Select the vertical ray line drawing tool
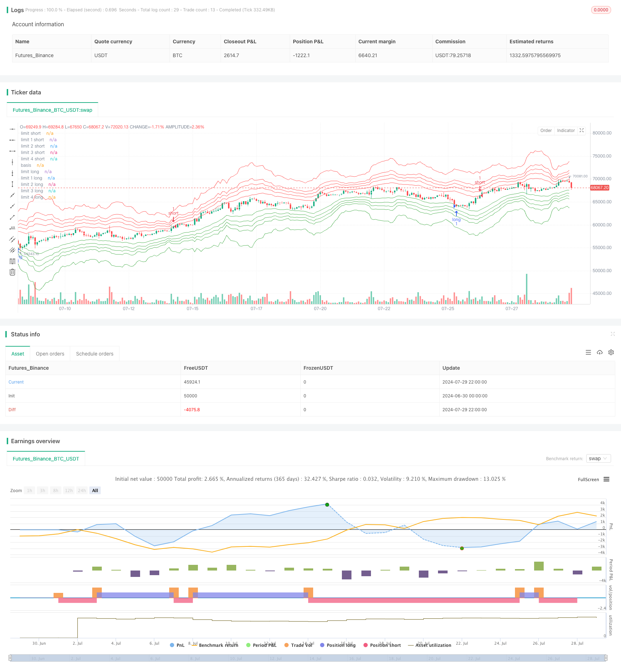This screenshot has height=672, width=621. coord(12,173)
